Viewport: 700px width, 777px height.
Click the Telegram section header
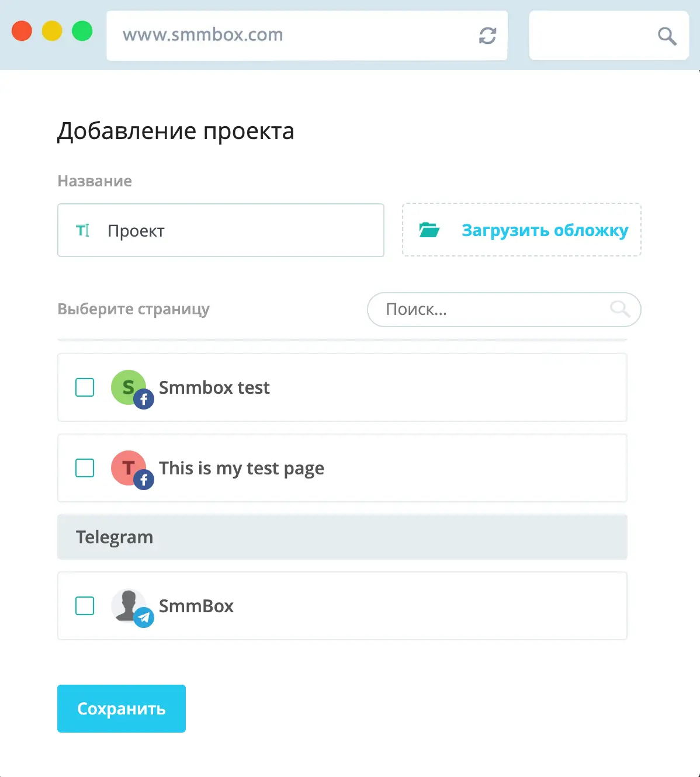[342, 537]
